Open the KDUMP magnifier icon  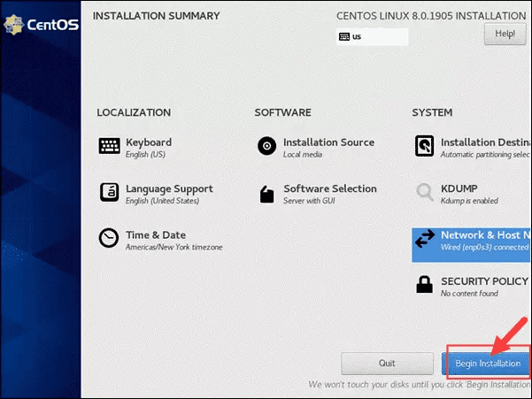click(x=424, y=192)
